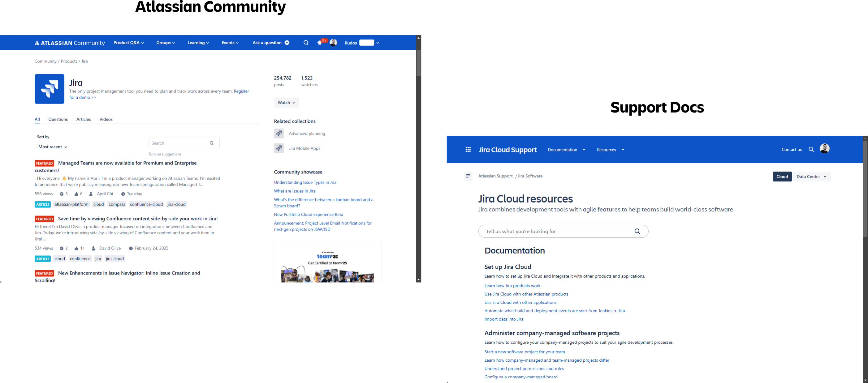Open Import data into Jira link
The image size is (868, 383).
(503, 319)
